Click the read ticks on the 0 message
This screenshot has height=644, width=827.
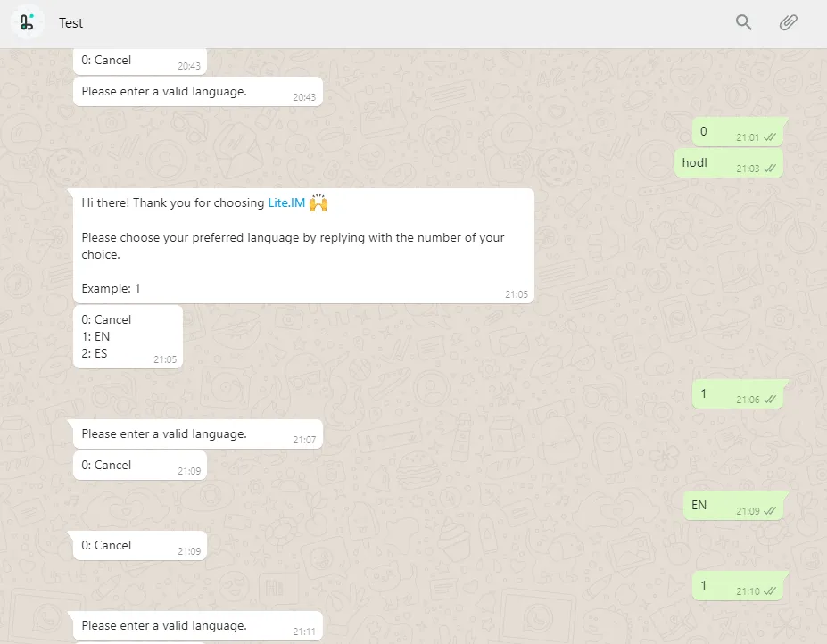[x=770, y=137]
